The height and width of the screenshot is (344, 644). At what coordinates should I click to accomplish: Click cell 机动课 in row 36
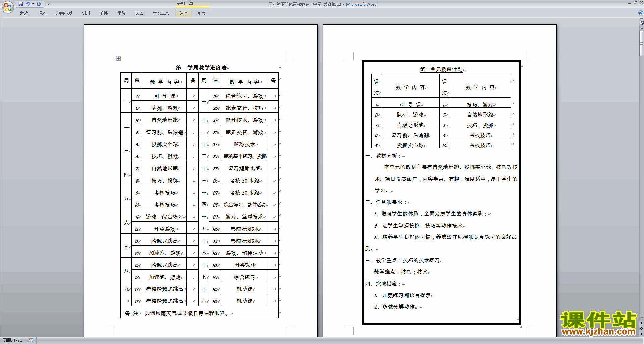(245, 301)
